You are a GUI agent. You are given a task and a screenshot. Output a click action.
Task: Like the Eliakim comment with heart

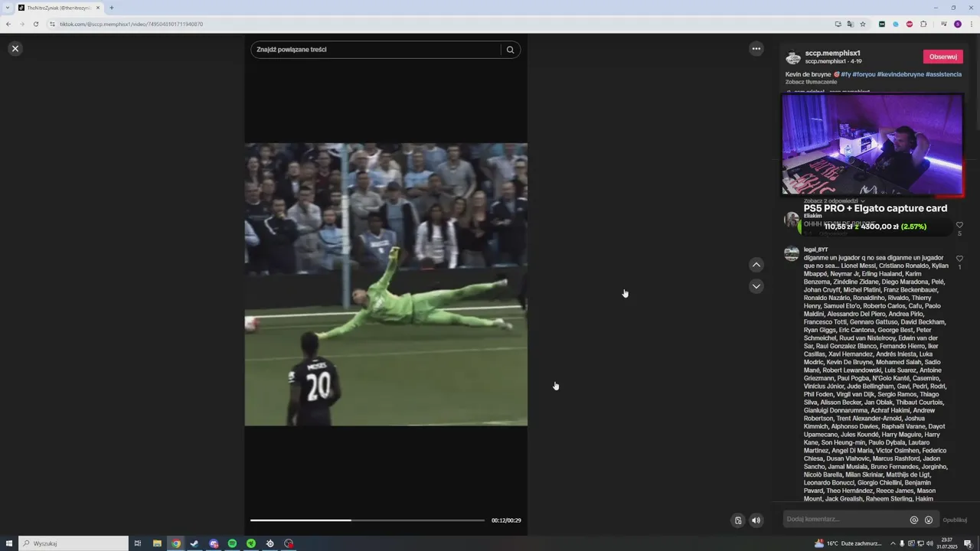click(959, 225)
